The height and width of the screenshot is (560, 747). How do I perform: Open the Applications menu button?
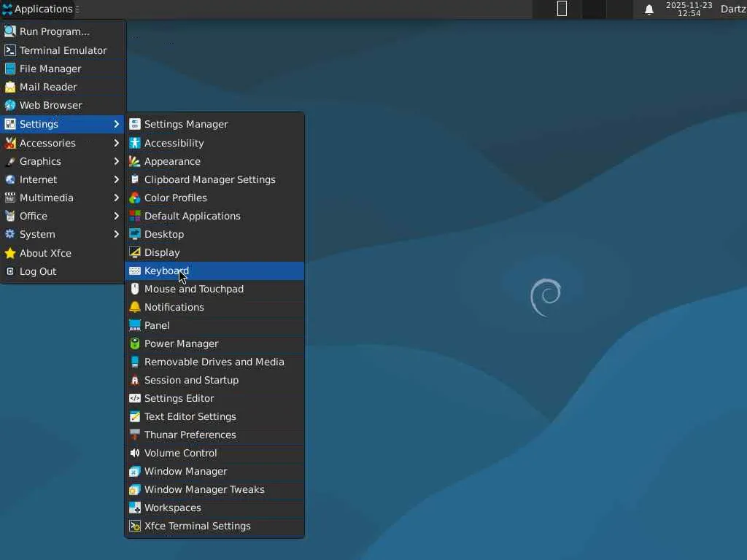tap(38, 9)
